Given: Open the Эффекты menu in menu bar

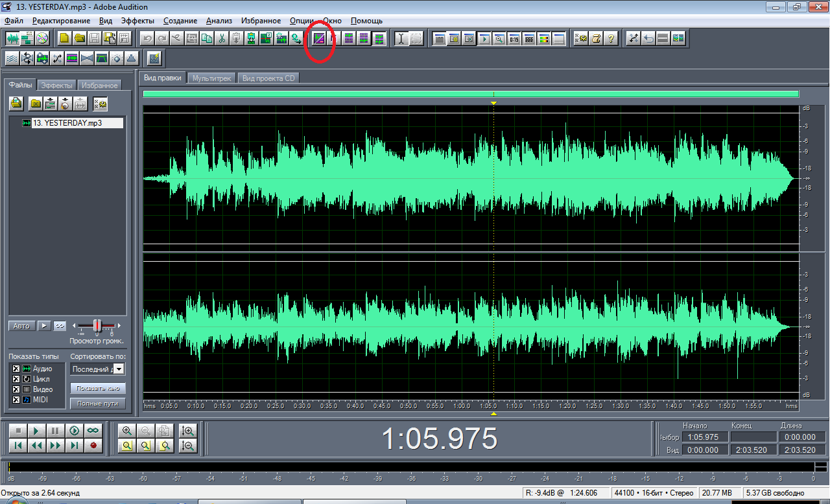Looking at the screenshot, I should pos(137,21).
